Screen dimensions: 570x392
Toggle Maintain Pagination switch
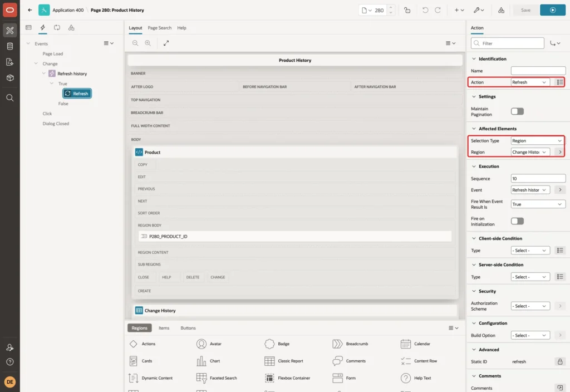[517, 111]
